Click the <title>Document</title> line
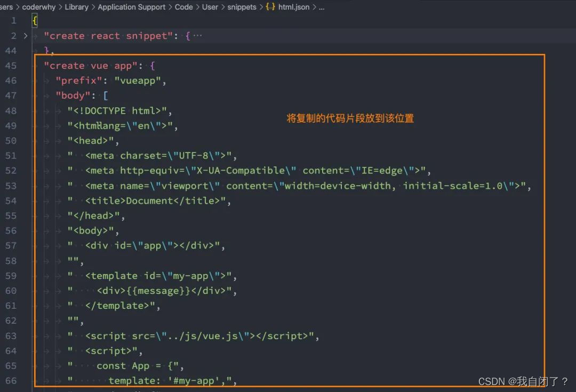Viewport: 576px width, 392px height. [147, 201]
